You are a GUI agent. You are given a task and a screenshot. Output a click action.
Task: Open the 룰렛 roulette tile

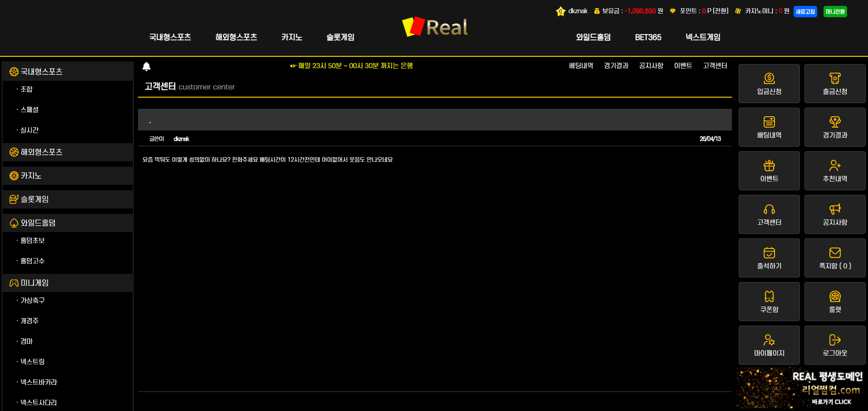click(x=834, y=302)
